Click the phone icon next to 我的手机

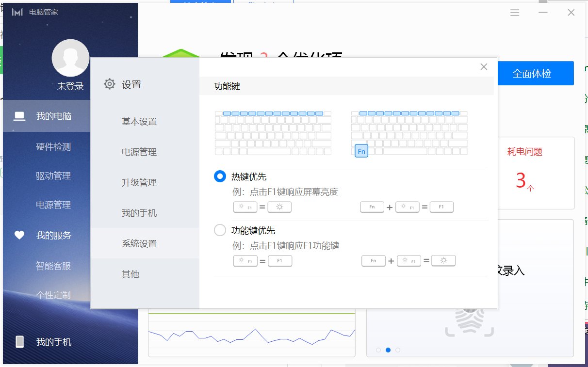[19, 341]
